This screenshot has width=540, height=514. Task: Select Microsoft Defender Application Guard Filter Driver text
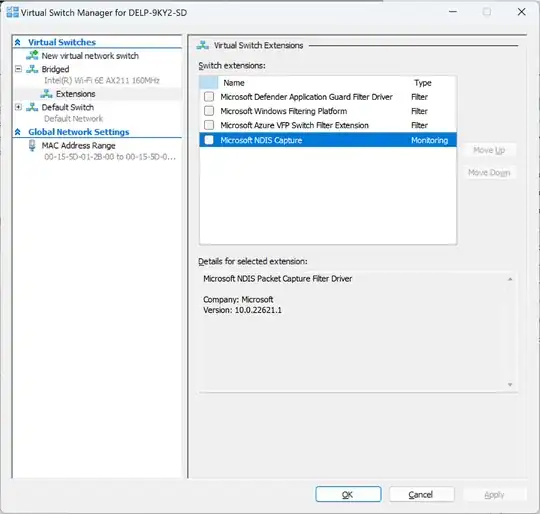pyautogui.click(x=306, y=97)
